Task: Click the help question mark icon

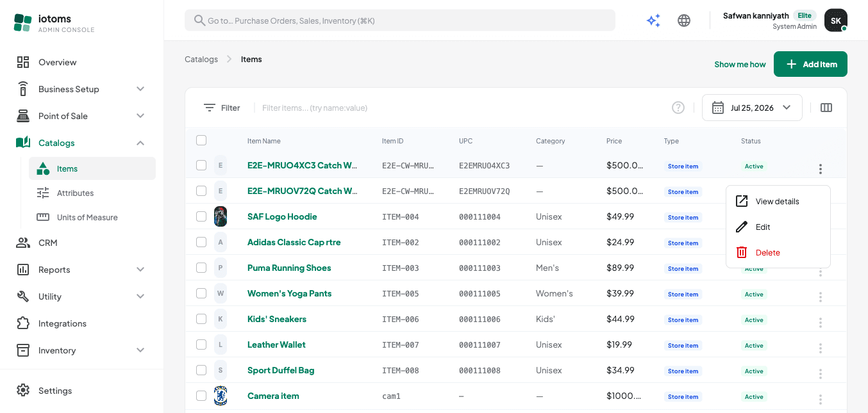Action: tap(678, 108)
